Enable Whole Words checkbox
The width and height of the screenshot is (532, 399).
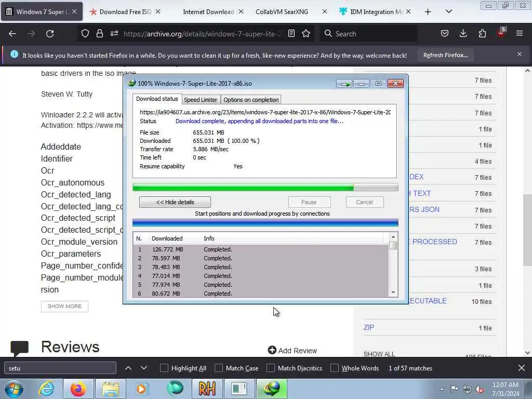point(334,368)
